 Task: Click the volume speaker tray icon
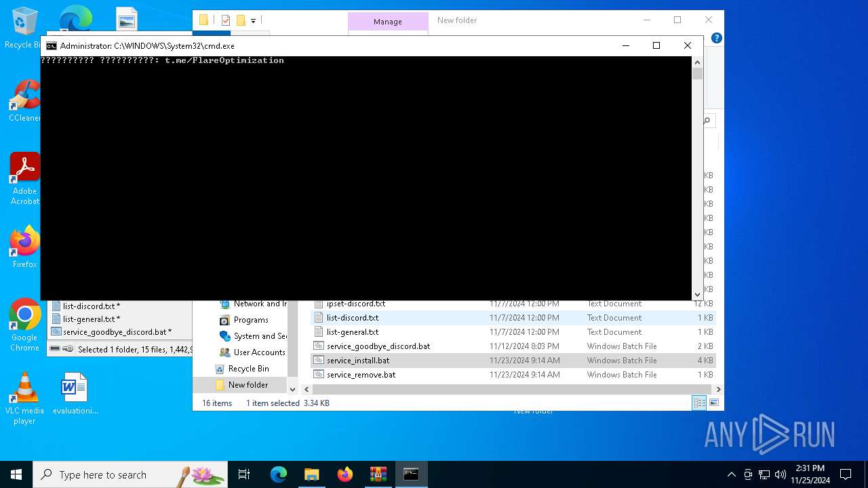click(781, 474)
